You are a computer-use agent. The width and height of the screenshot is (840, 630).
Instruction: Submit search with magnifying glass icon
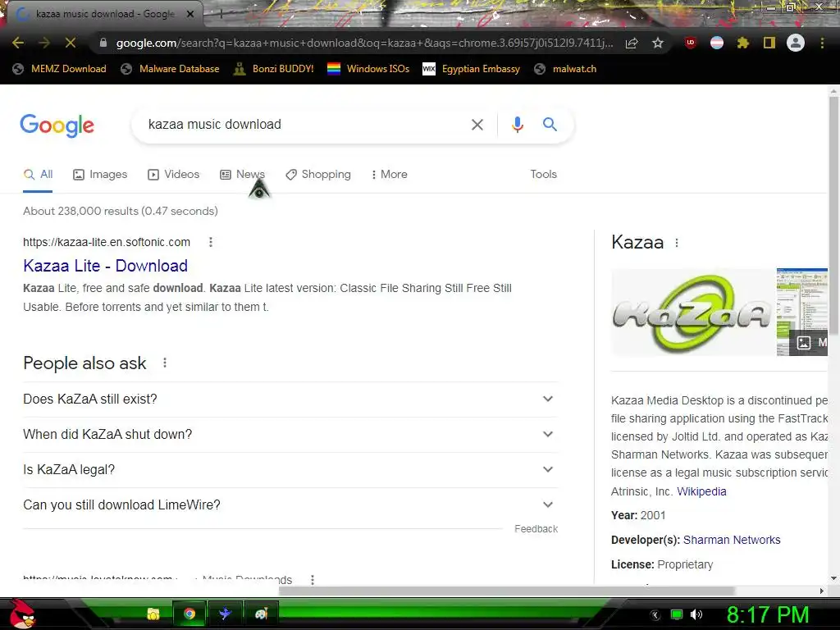tap(550, 125)
